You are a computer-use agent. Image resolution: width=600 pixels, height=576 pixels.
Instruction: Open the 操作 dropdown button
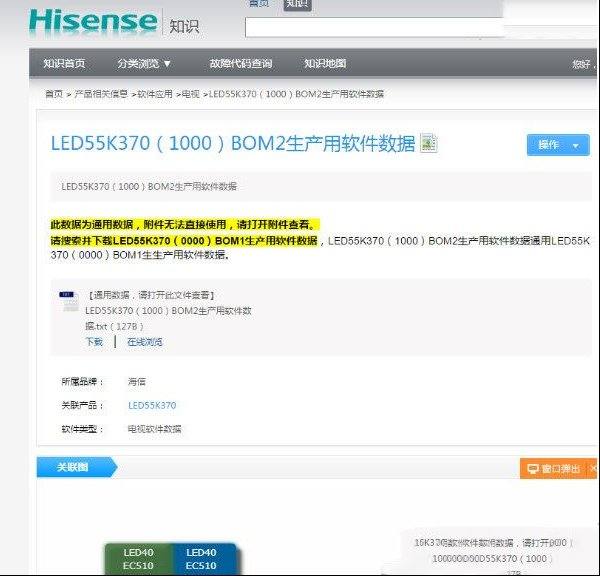[558, 145]
